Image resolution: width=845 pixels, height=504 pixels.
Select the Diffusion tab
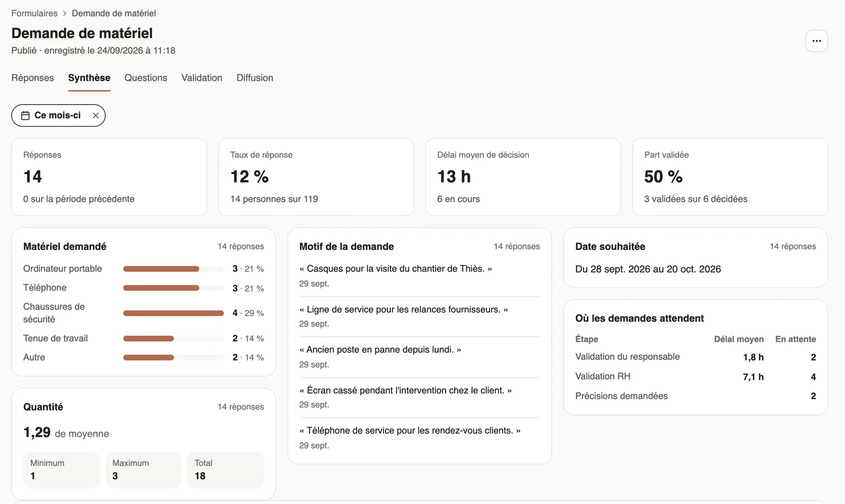point(255,78)
